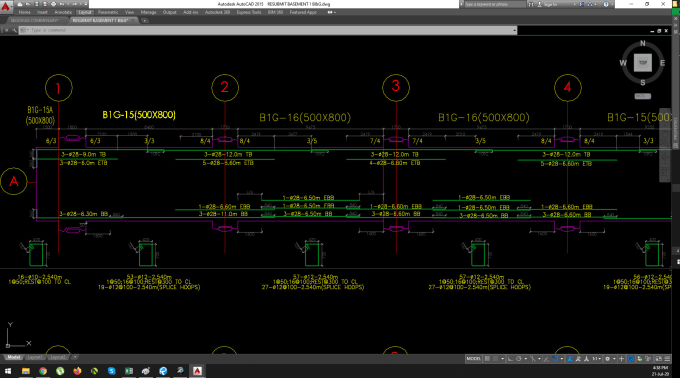Click the TOP face of ViewCube
The image size is (680, 378).
[x=643, y=63]
